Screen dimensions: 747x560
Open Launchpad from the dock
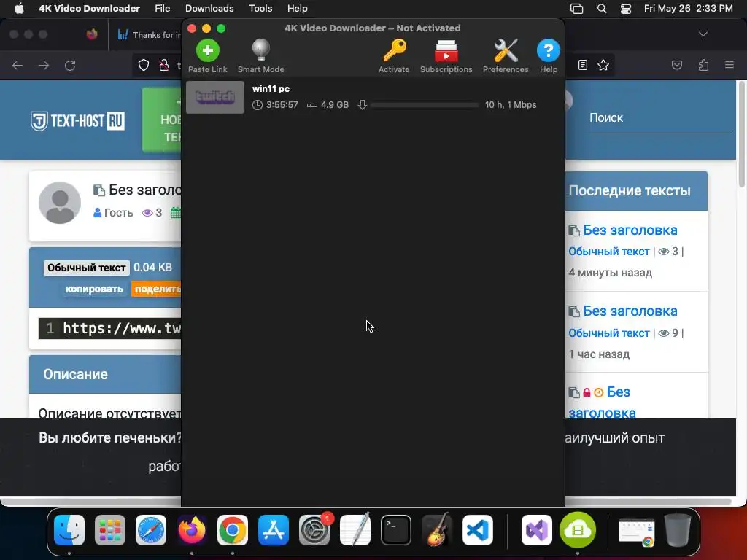point(110,530)
